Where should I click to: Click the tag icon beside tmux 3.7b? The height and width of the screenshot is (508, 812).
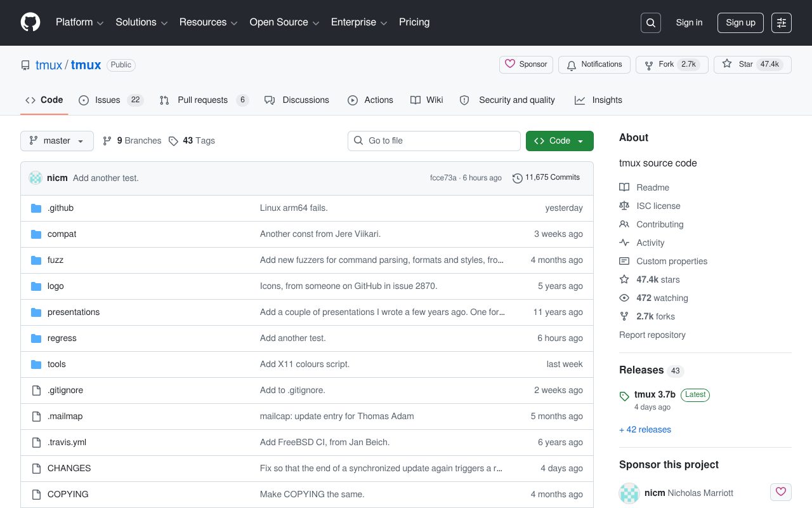pyautogui.click(x=624, y=396)
